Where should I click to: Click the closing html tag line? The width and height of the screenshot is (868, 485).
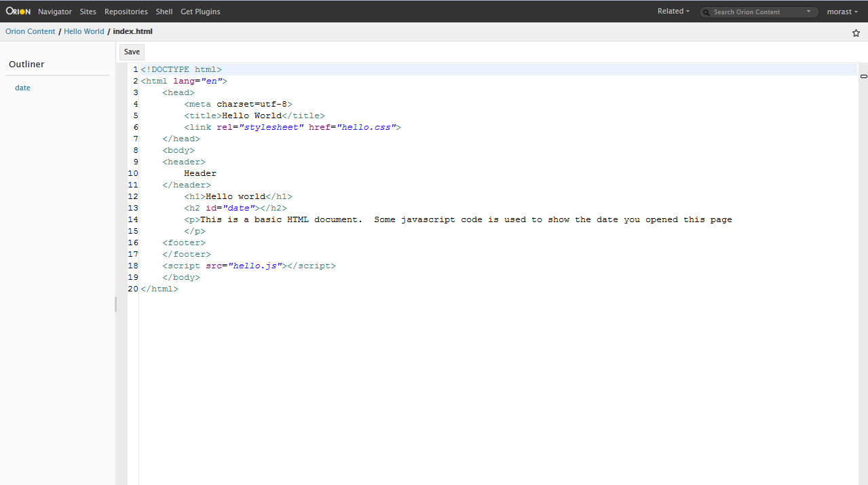(x=159, y=289)
